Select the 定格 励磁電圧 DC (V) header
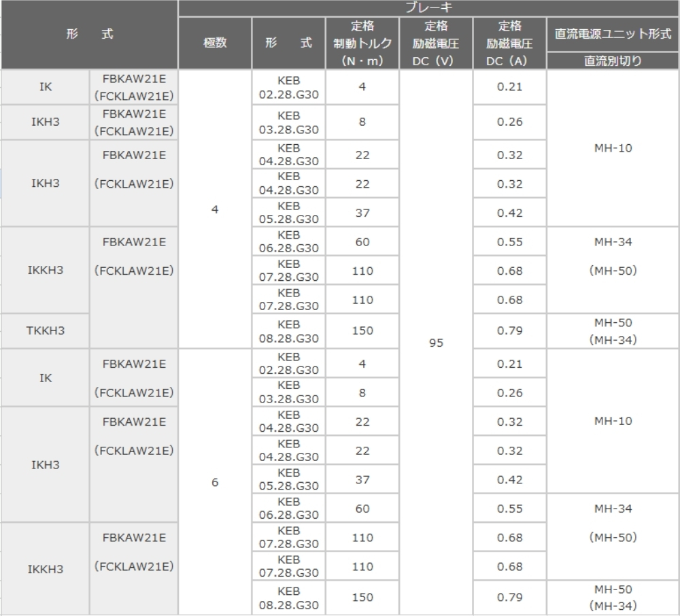Screen dimensions: 680x616 [436, 43]
